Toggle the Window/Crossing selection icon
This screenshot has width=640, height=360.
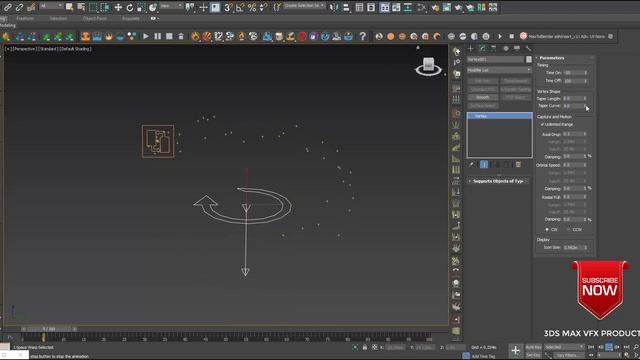[105, 7]
